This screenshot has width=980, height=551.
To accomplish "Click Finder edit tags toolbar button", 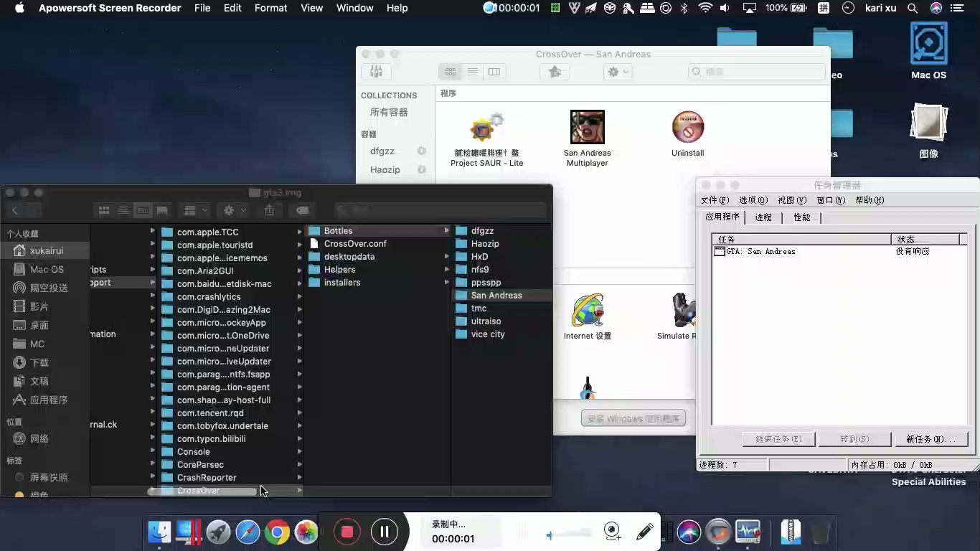I will (x=302, y=210).
